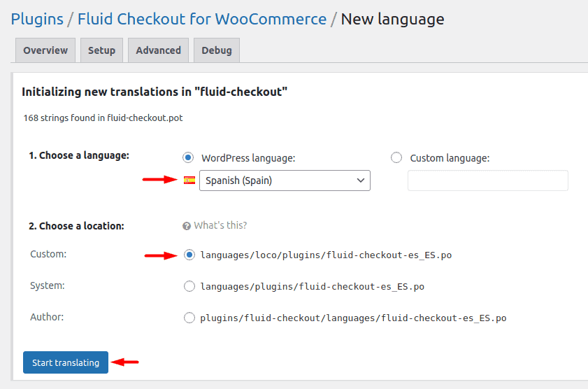Focus the Custom language text field
Screen dimensions: 588x389
click(487, 181)
